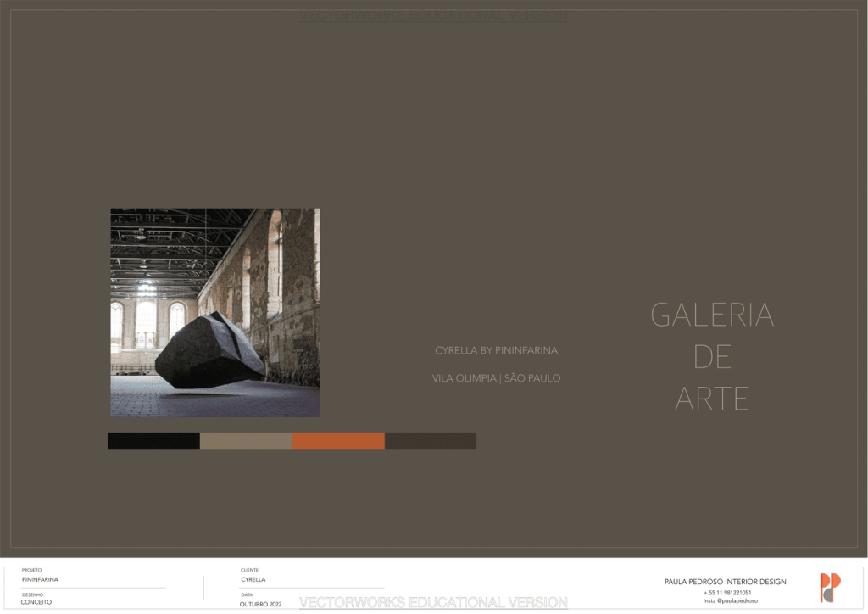Select the black color swatch

(153, 441)
